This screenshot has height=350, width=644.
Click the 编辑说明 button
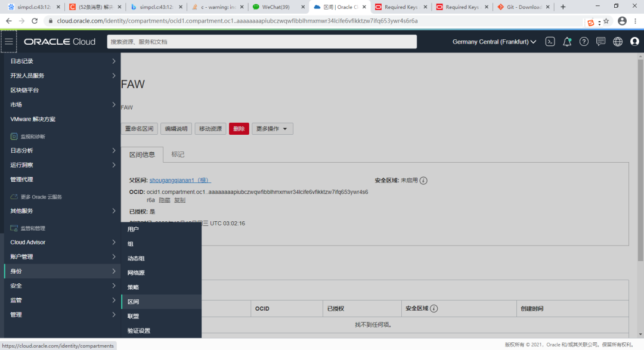(x=176, y=129)
